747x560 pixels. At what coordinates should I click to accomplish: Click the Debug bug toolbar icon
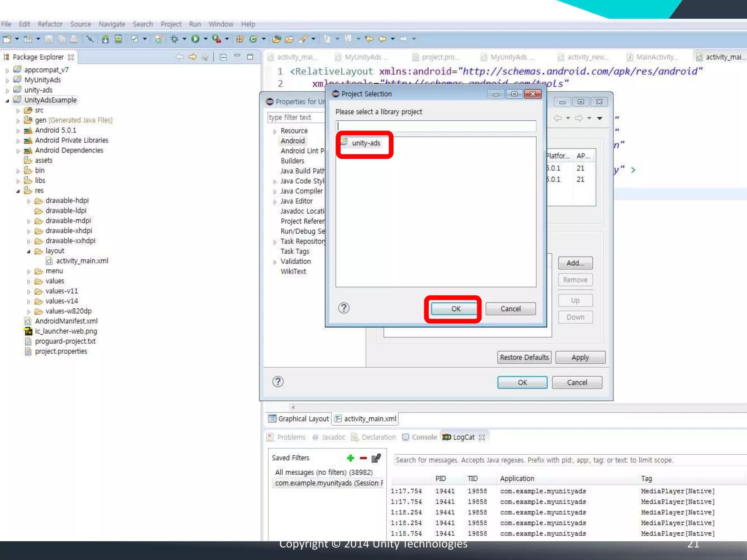point(174,39)
